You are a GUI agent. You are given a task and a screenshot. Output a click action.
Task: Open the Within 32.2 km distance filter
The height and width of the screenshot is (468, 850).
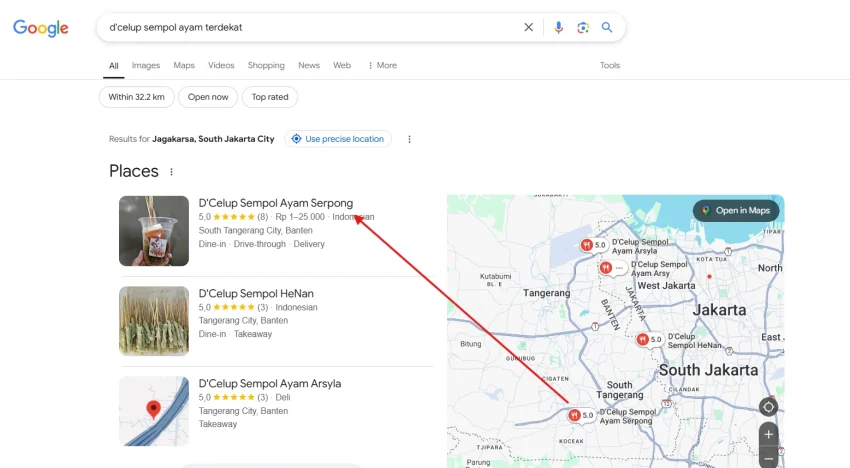pyautogui.click(x=137, y=97)
